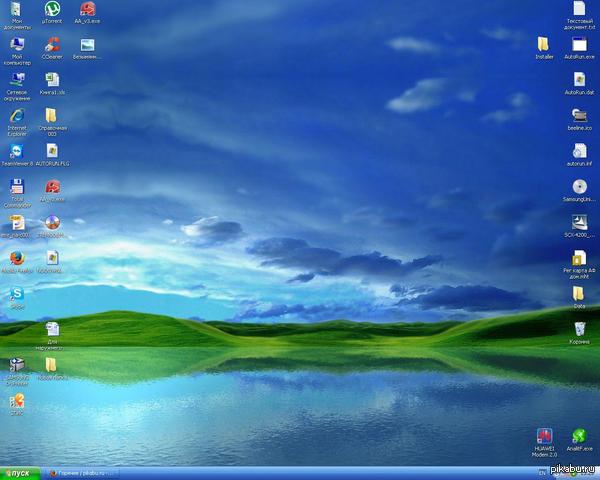Launch Mozilla Firefox from the desktop
This screenshot has width=600, height=480.
[x=17, y=258]
